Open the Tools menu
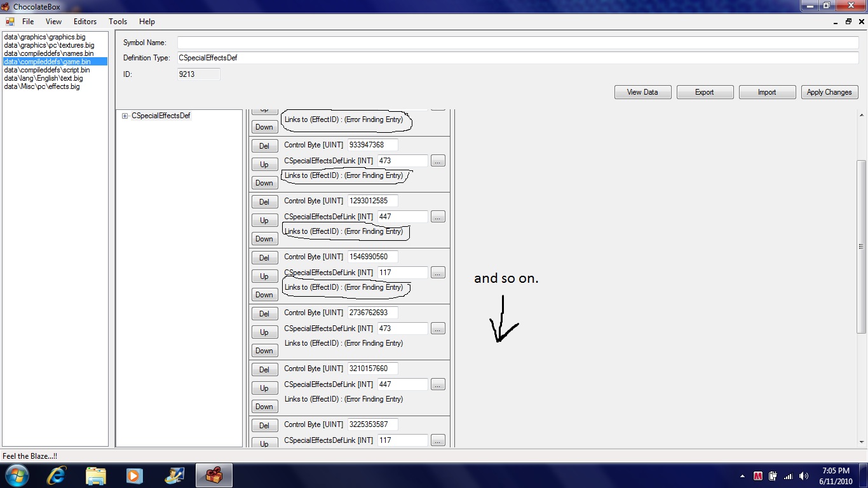 tap(118, 22)
